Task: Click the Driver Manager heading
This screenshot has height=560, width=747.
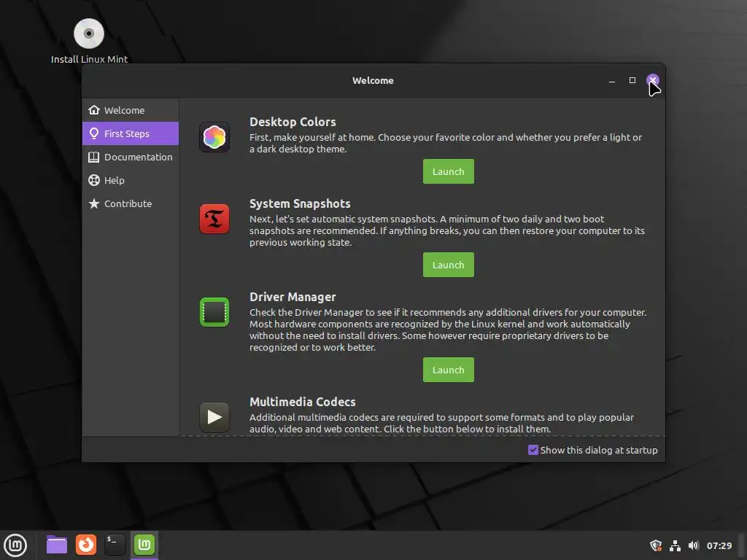Action: coord(293,297)
